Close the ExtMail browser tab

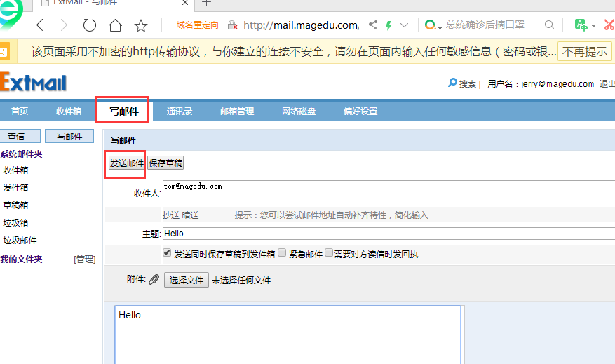[x=185, y=2]
